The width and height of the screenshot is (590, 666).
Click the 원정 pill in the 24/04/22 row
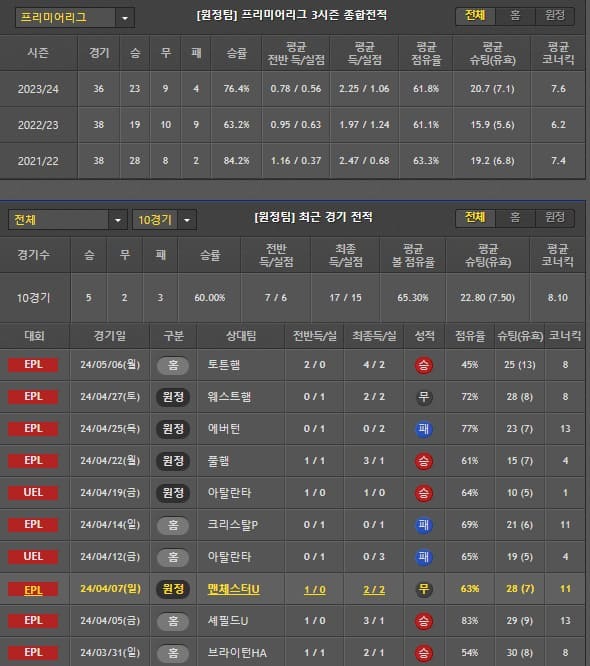pos(173,461)
